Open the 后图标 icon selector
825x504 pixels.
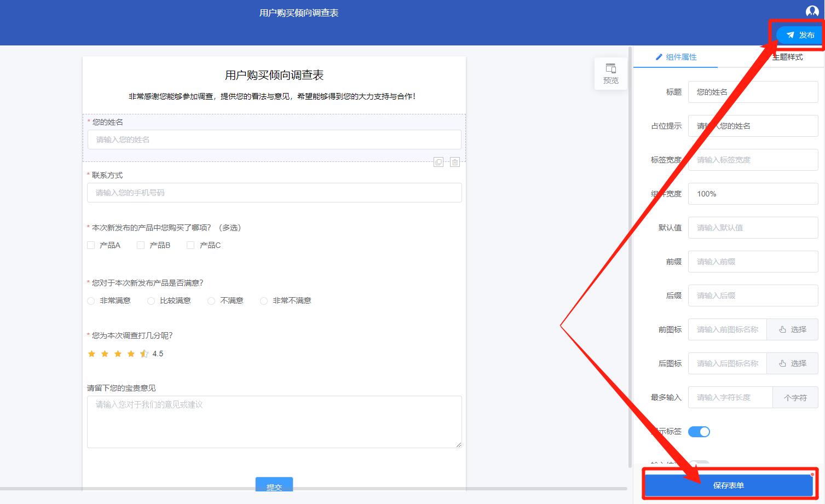click(x=792, y=363)
